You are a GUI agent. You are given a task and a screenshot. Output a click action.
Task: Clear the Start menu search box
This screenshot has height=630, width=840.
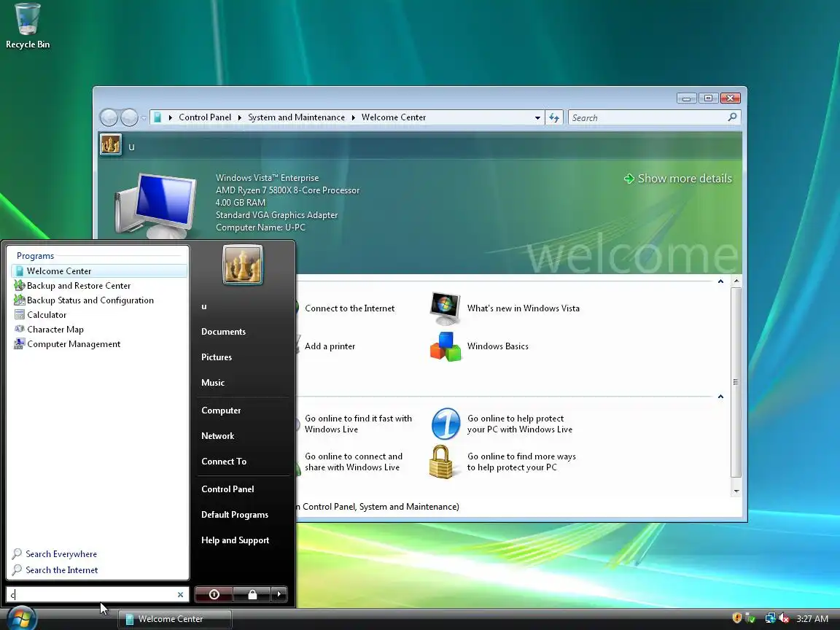coord(181,595)
